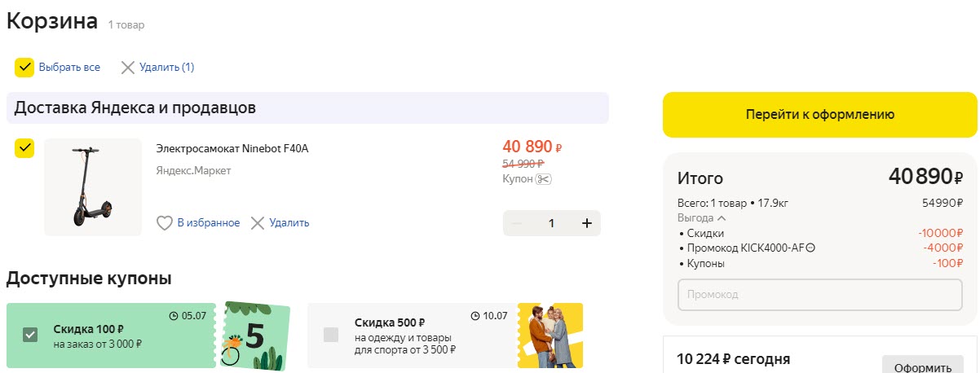The height and width of the screenshot is (373, 980).
Task: Click the Промокод input field
Action: pyautogui.click(x=820, y=294)
